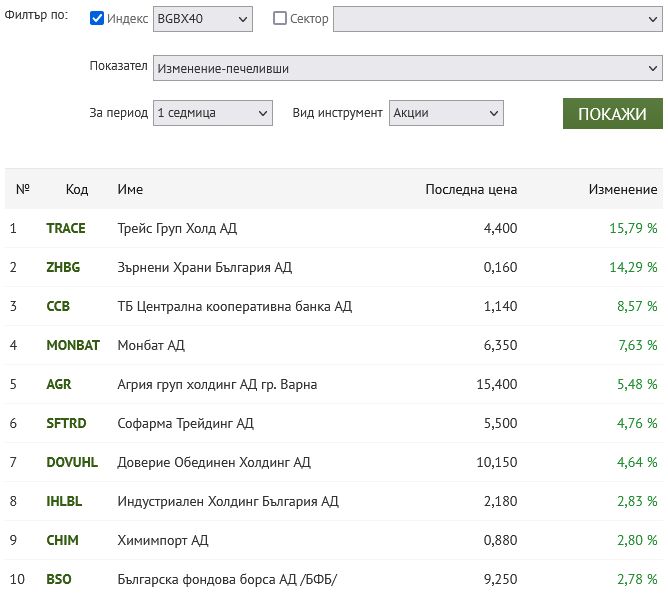Expand the Показател Изменение-печеливши dropdown
668x593 pixels.
[408, 68]
